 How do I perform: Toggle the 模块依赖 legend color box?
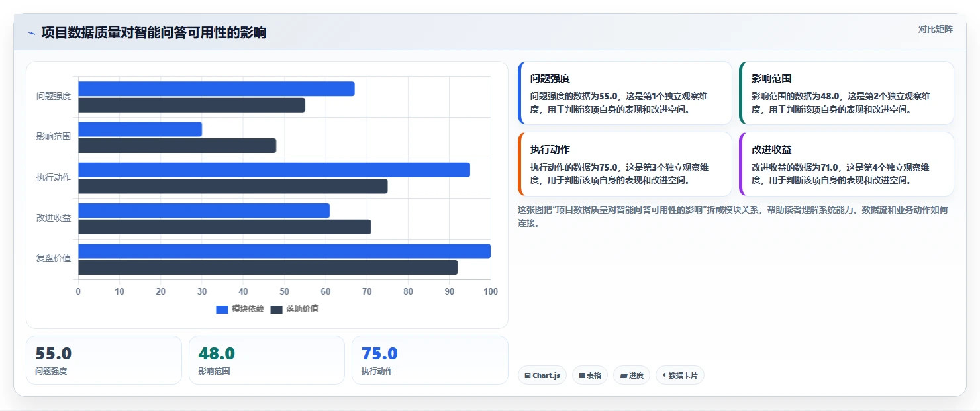(x=222, y=309)
